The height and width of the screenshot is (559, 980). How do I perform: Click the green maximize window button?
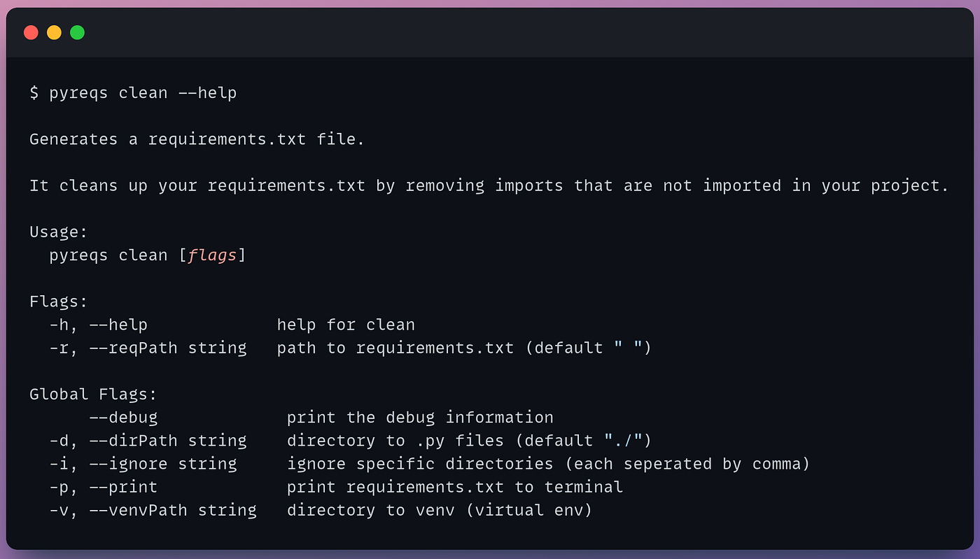tap(77, 32)
